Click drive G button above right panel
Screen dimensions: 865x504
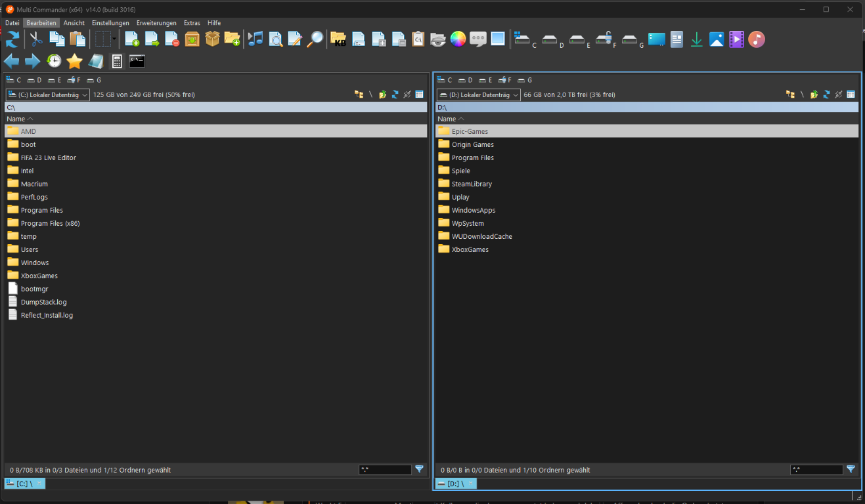tap(525, 80)
